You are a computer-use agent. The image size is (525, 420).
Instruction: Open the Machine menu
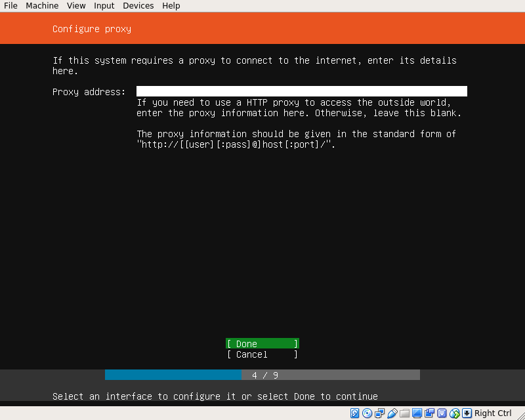click(42, 6)
